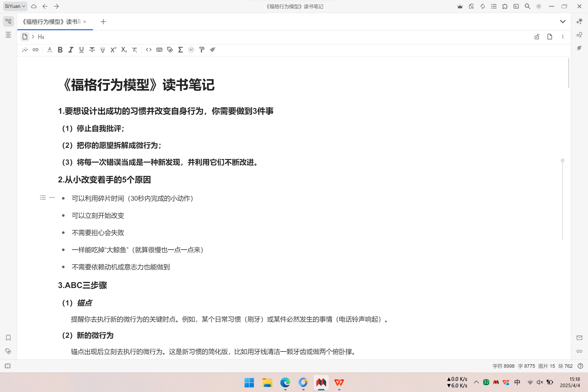Click the document scroll progress slider handle

562,161
